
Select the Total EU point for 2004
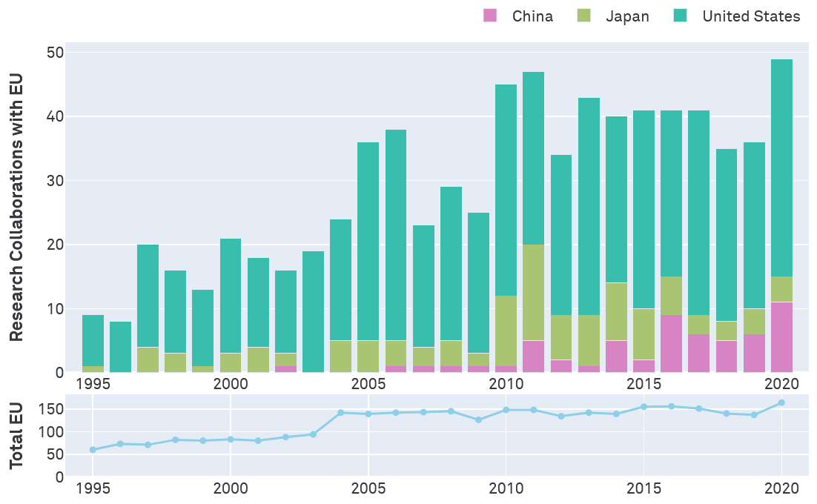(341, 413)
